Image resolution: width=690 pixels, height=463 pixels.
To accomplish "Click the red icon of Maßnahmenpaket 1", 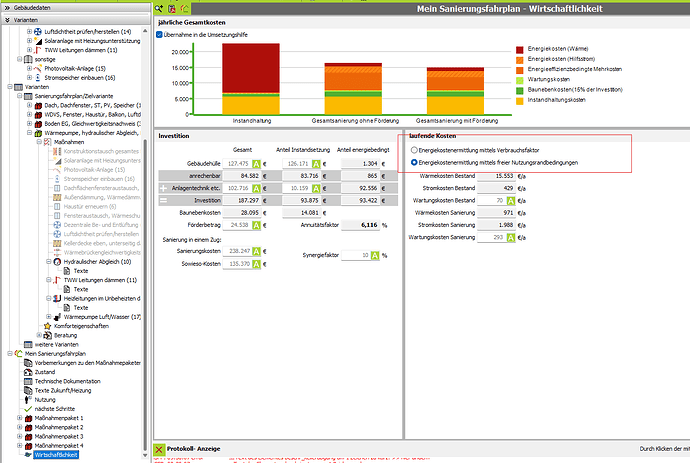I will click(29, 418).
